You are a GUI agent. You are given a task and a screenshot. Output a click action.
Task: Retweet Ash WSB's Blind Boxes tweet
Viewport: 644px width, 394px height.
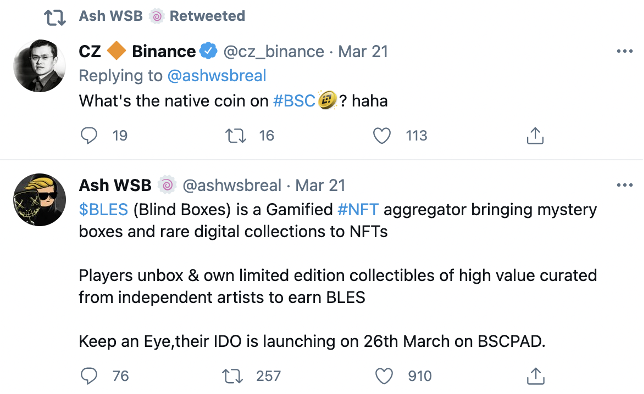[x=232, y=376]
